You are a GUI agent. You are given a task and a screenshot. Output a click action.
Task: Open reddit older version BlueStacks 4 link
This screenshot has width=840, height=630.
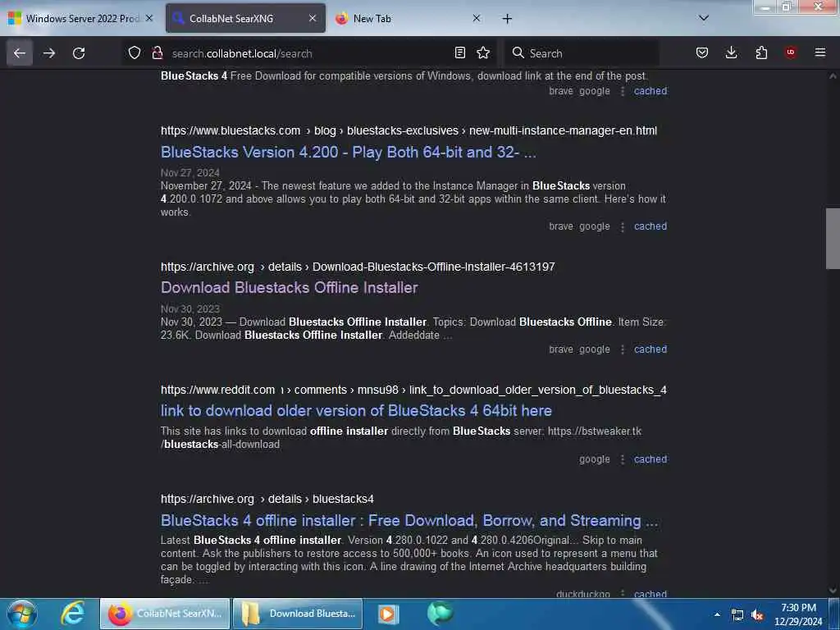pos(356,411)
